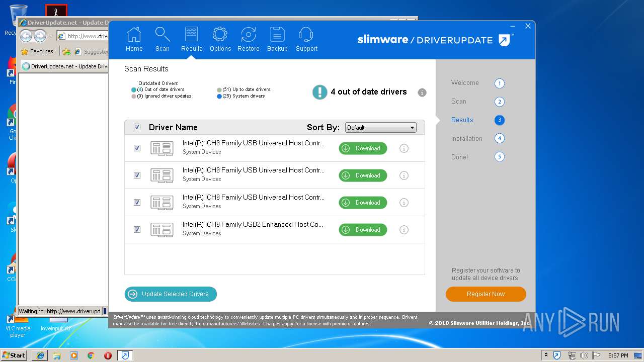The width and height of the screenshot is (644, 362).
Task: Click the DriverUpdate tray icon
Action: point(557,355)
